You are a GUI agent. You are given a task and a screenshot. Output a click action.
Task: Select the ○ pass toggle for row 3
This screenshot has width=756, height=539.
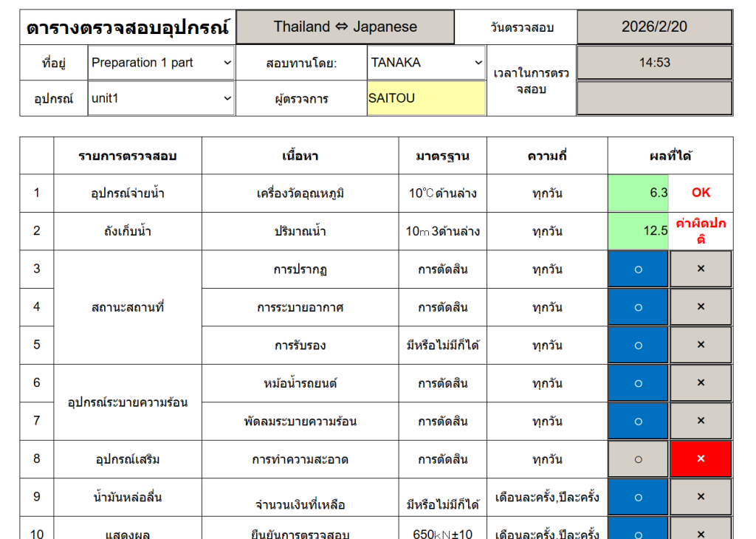point(638,269)
